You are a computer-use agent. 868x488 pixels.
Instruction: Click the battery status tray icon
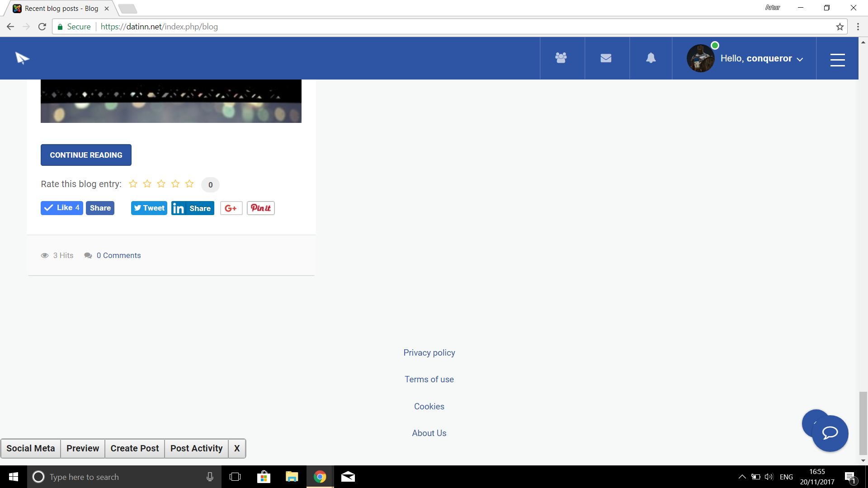pos(755,477)
